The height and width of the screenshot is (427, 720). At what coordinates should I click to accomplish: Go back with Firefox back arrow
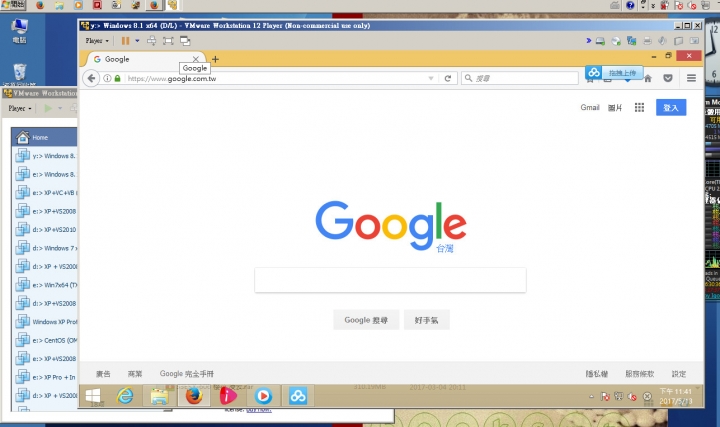pos(91,79)
